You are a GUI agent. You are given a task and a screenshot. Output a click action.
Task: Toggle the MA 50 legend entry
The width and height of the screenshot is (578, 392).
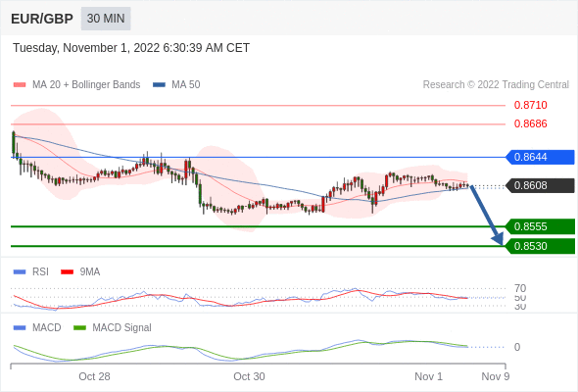click(176, 85)
